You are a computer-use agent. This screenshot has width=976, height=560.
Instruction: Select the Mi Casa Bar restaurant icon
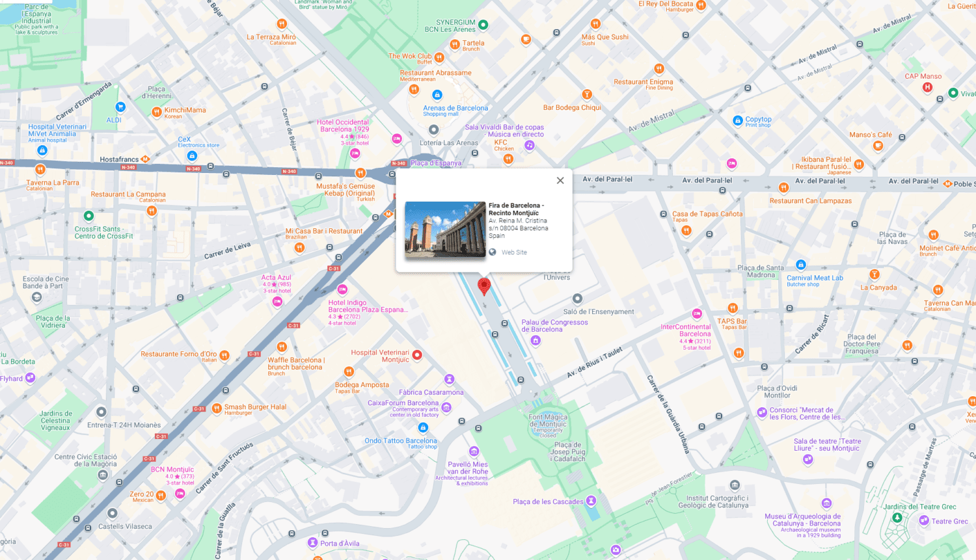299,247
